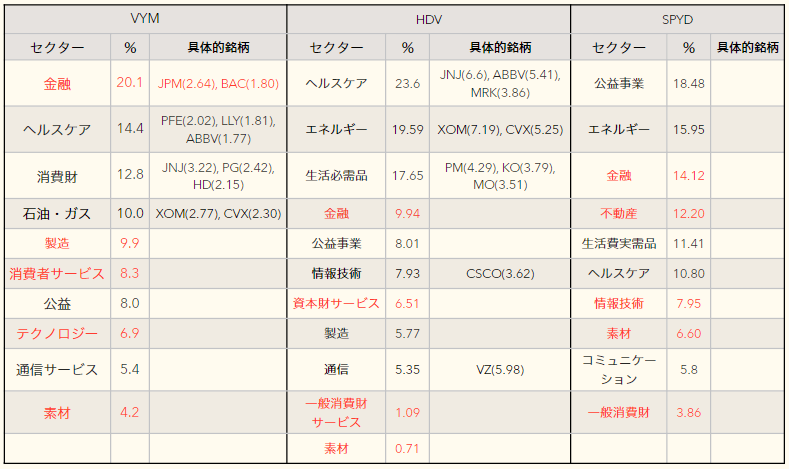
Task: Select the 14.4 percentage cell
Action: [130, 129]
